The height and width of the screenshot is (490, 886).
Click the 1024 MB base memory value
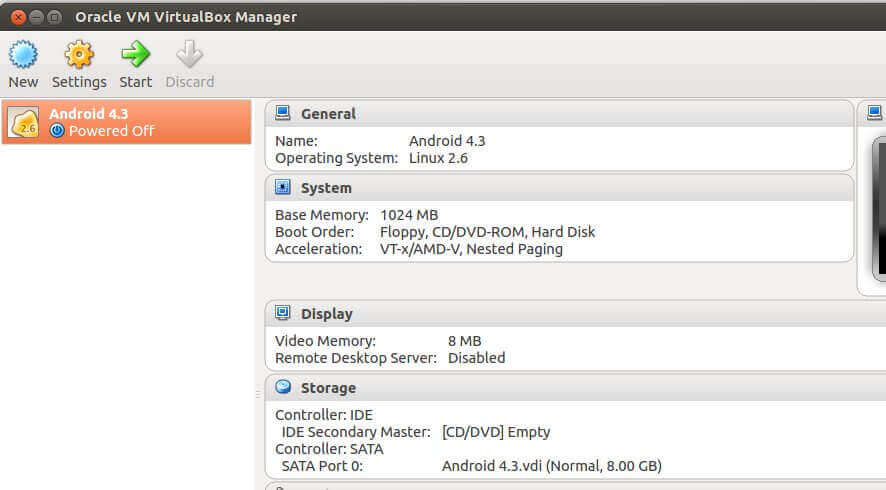[x=409, y=215]
